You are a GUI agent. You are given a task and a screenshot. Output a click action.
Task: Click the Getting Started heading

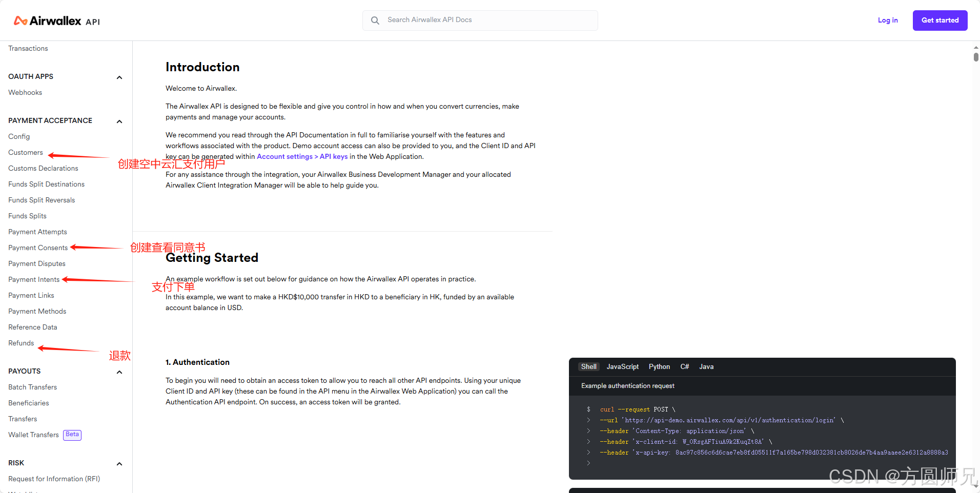pyautogui.click(x=212, y=258)
